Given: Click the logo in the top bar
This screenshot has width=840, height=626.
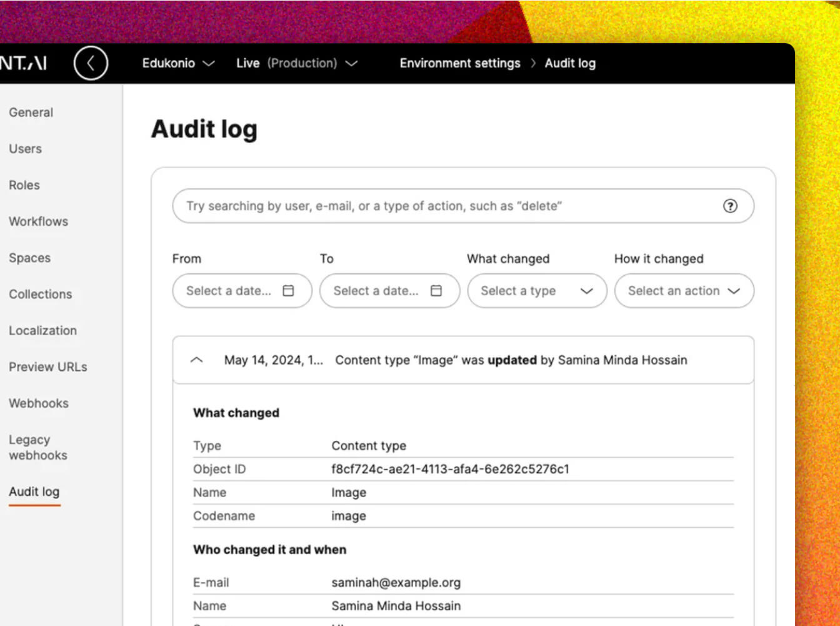Looking at the screenshot, I should 24,63.
